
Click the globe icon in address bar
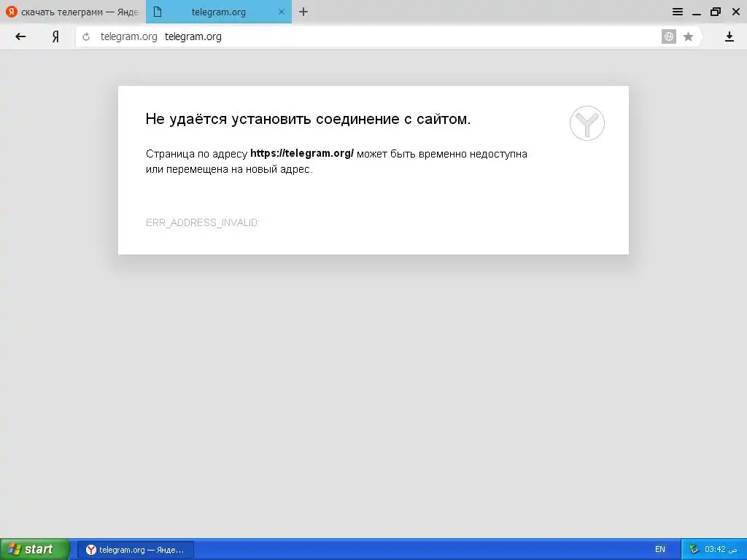[669, 36]
